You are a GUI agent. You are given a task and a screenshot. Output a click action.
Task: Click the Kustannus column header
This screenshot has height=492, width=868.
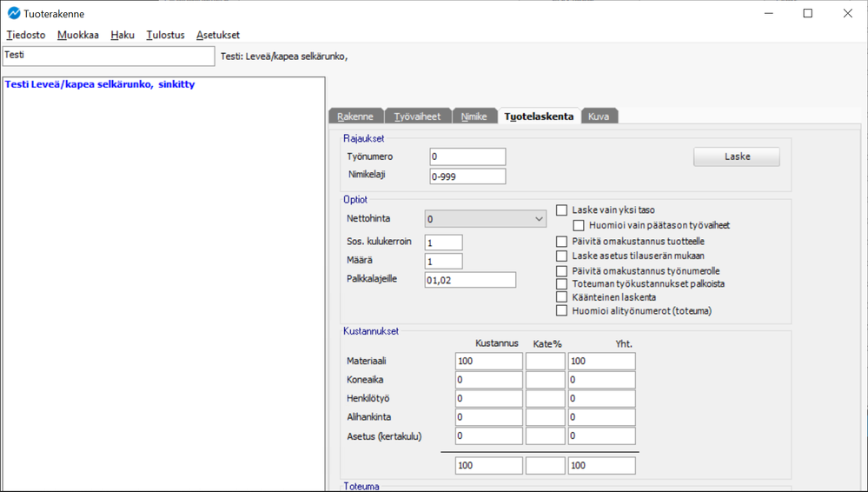(496, 343)
